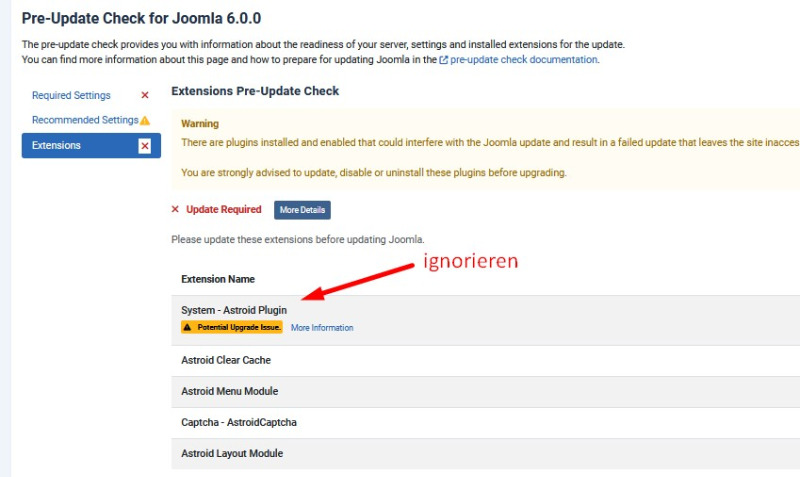The image size is (800, 477).
Task: Open the Required Settings tab
Action: click(71, 96)
